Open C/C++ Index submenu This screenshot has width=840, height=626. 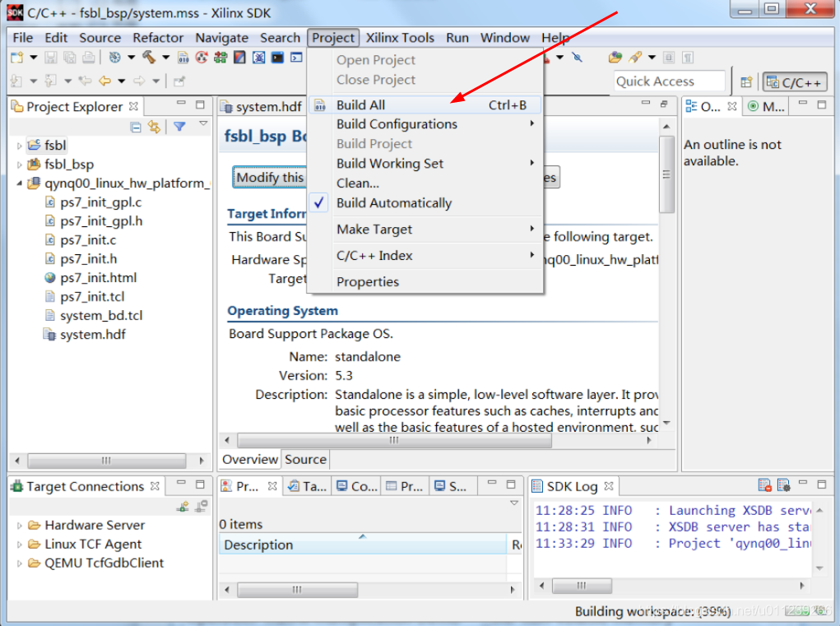pos(425,256)
